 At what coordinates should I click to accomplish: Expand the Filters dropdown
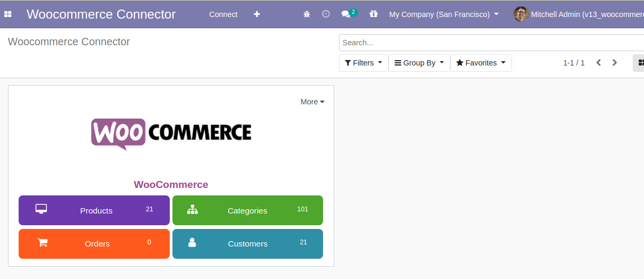click(x=364, y=63)
